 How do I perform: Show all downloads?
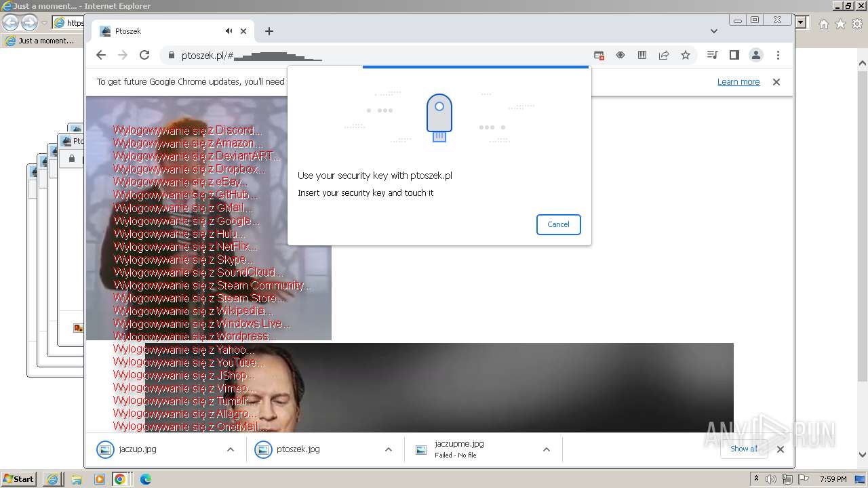(x=744, y=449)
